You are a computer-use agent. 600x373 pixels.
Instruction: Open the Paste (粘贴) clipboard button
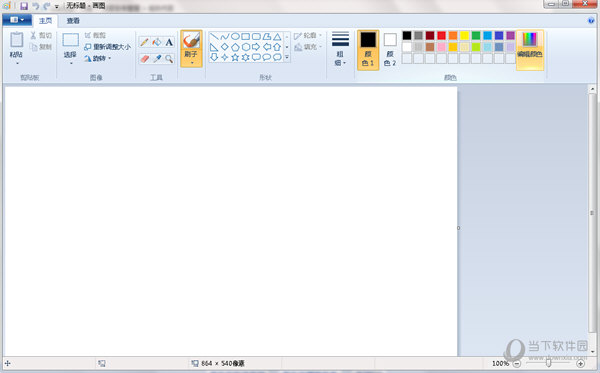tap(16, 40)
